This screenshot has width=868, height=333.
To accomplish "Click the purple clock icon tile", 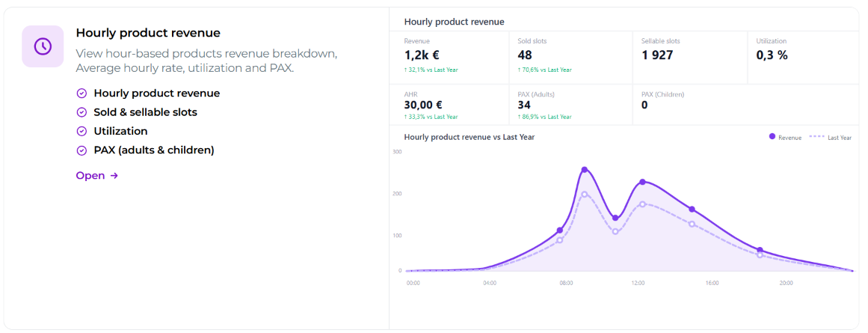I will point(43,46).
